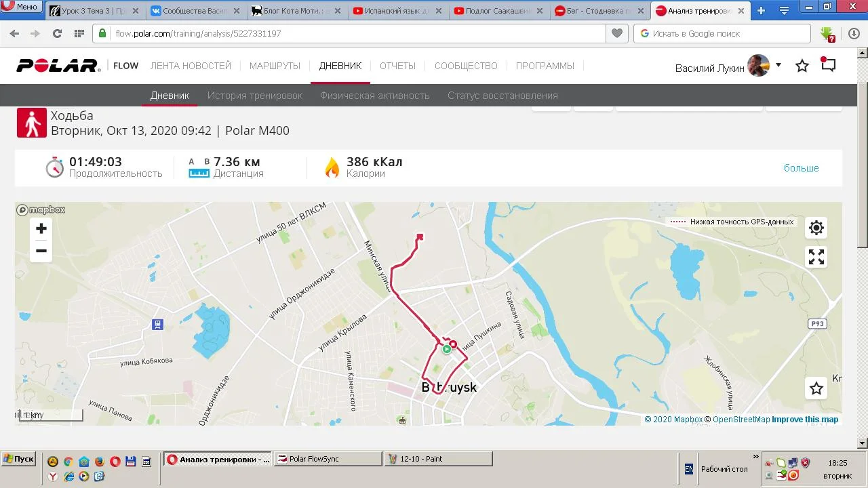Zoom in on the map with plus button
The width and height of the screenshot is (868, 488).
click(x=41, y=228)
